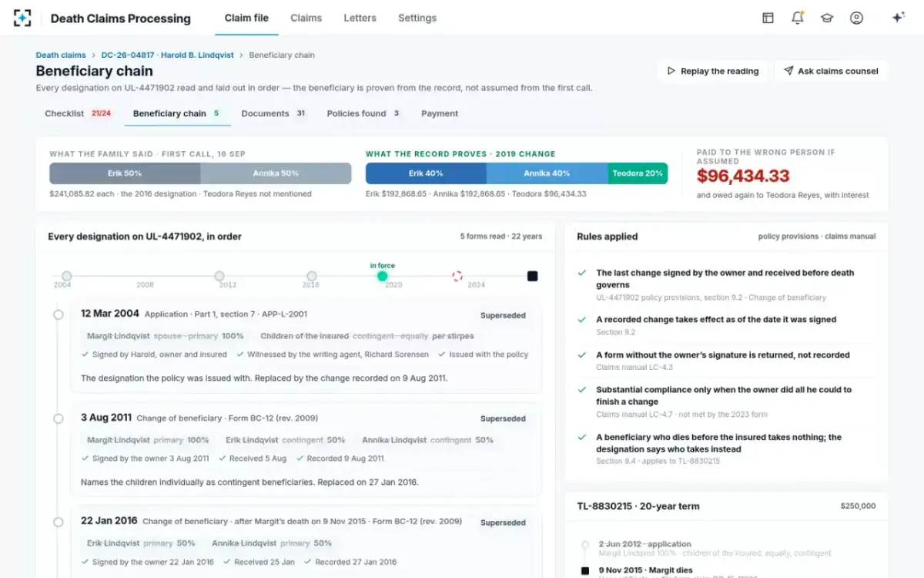Image resolution: width=924 pixels, height=578 pixels.
Task: Click the Ask claims counsel button
Action: [831, 71]
